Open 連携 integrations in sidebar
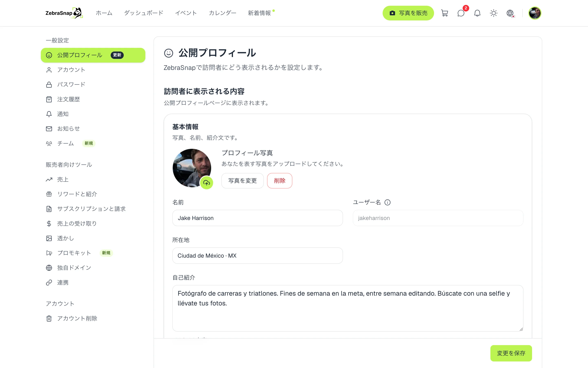This screenshot has height=368, width=588. coord(93,282)
